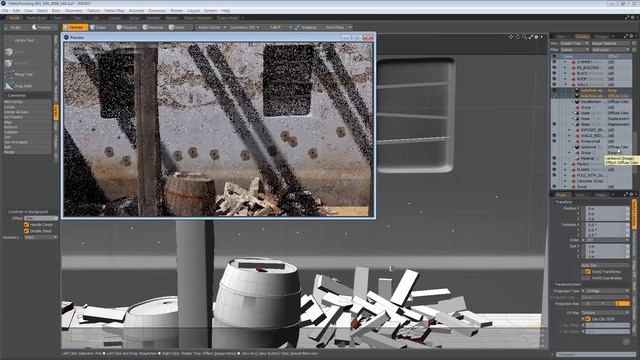Select the PLANKS row in shader tree
Image resolution: width=640 pixels, height=360 pixels.
point(591,169)
